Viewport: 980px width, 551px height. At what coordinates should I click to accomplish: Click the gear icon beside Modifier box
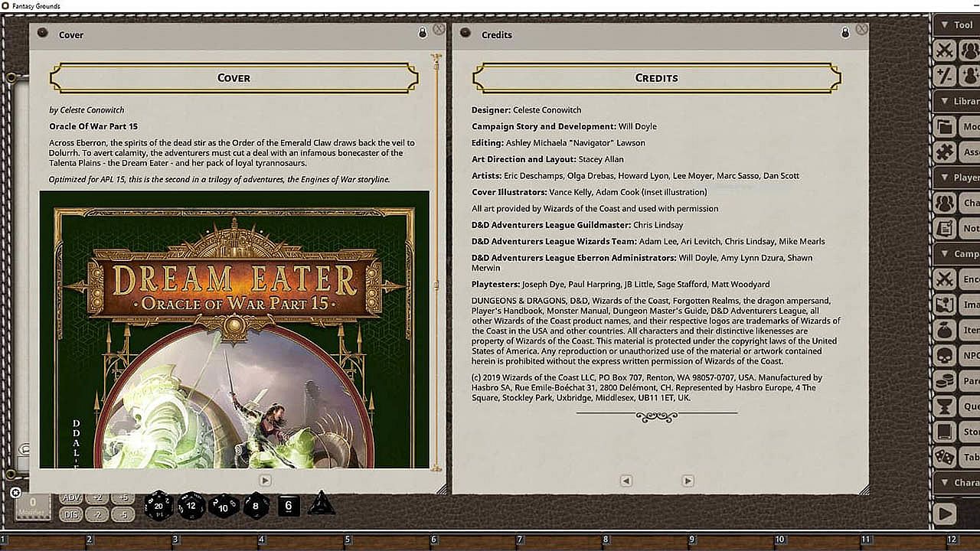pos(15,493)
